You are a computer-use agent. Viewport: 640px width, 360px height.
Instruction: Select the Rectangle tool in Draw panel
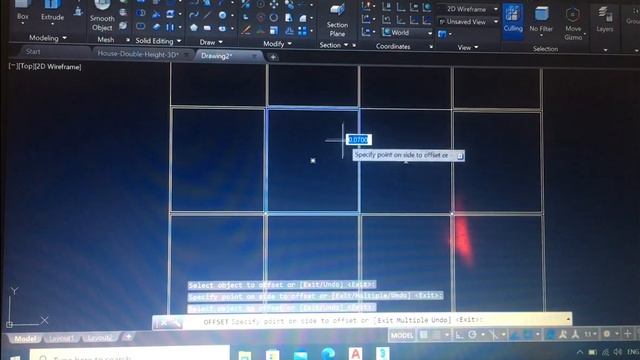tap(207, 28)
